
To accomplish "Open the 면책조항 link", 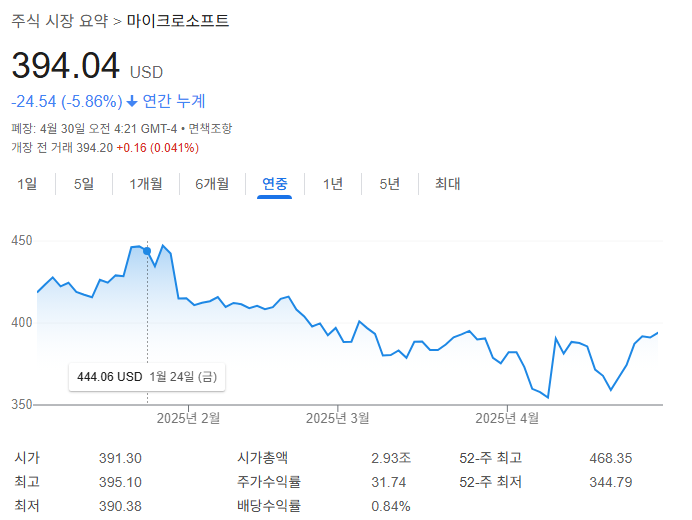I will pos(210,128).
